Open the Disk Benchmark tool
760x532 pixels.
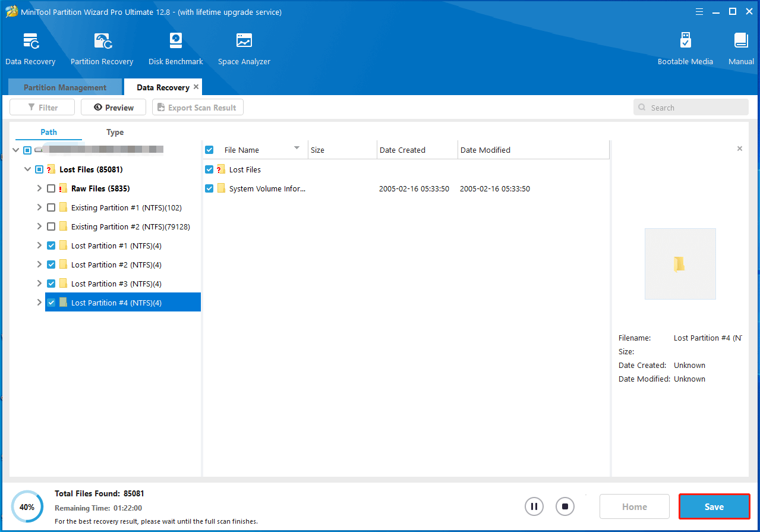tap(176, 41)
